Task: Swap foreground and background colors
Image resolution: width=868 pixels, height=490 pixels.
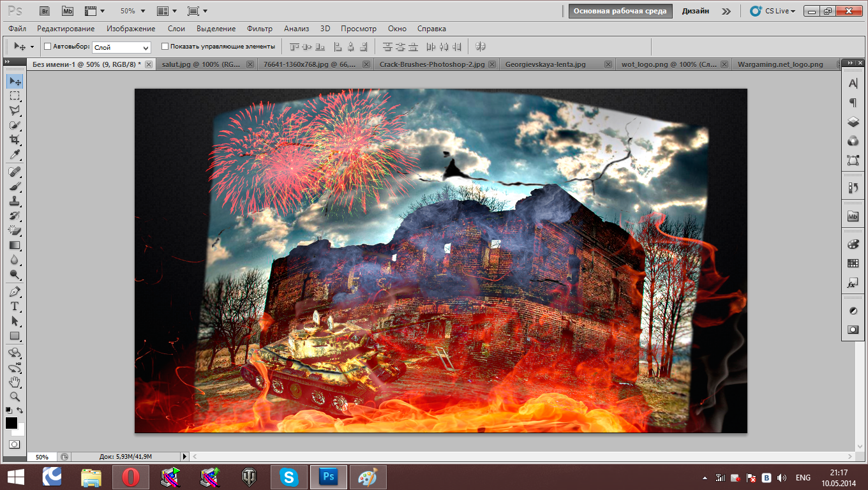Action: [x=20, y=410]
